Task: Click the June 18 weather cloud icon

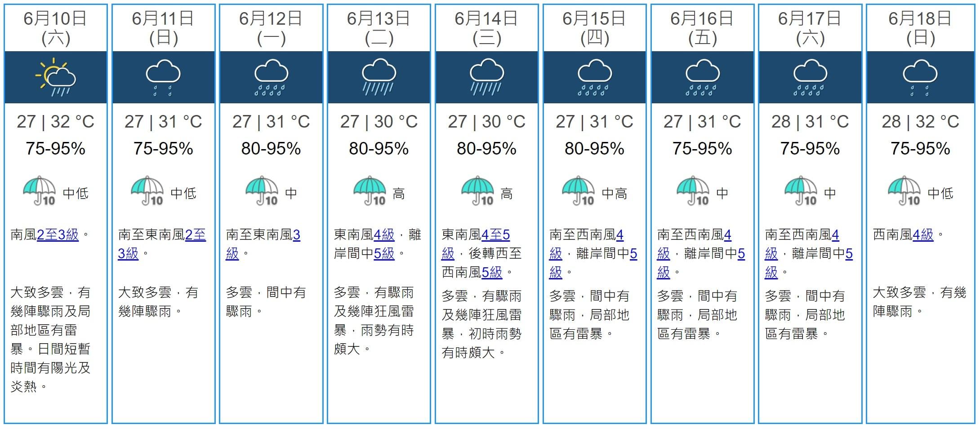Action: click(x=920, y=77)
